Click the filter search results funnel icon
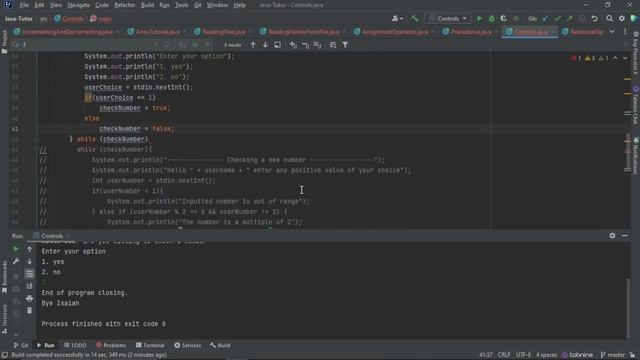Viewport: 640px width, 360px height. pyautogui.click(x=345, y=45)
